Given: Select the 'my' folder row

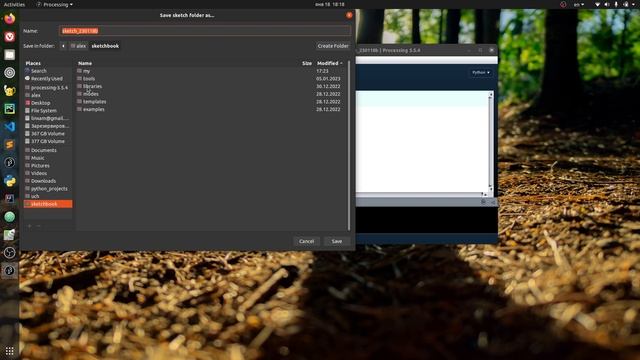Looking at the screenshot, I should [x=211, y=71].
